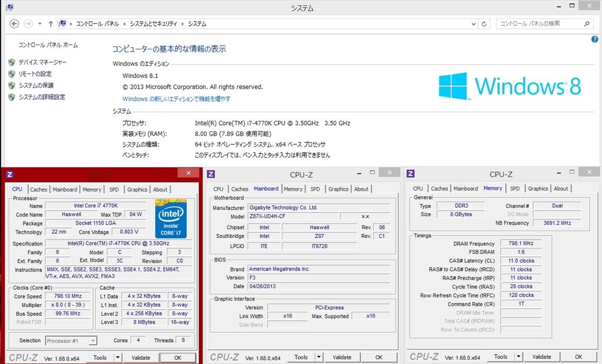Go up one level arrow
Screen dimensions: 602x364
pos(51,24)
